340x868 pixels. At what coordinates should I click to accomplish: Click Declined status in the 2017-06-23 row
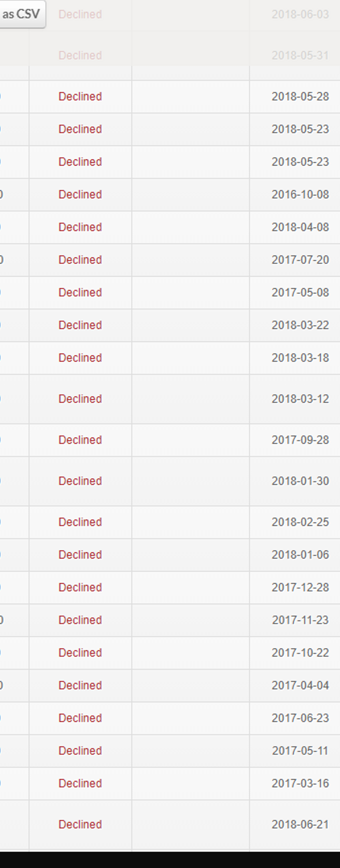(x=80, y=718)
